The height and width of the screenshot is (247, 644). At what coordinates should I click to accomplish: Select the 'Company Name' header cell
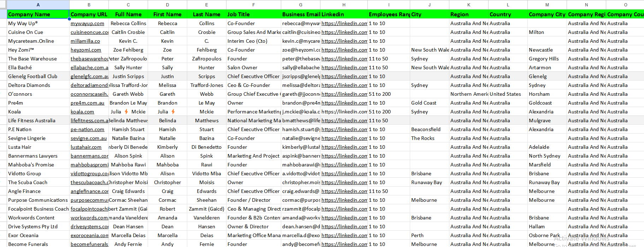click(x=38, y=14)
